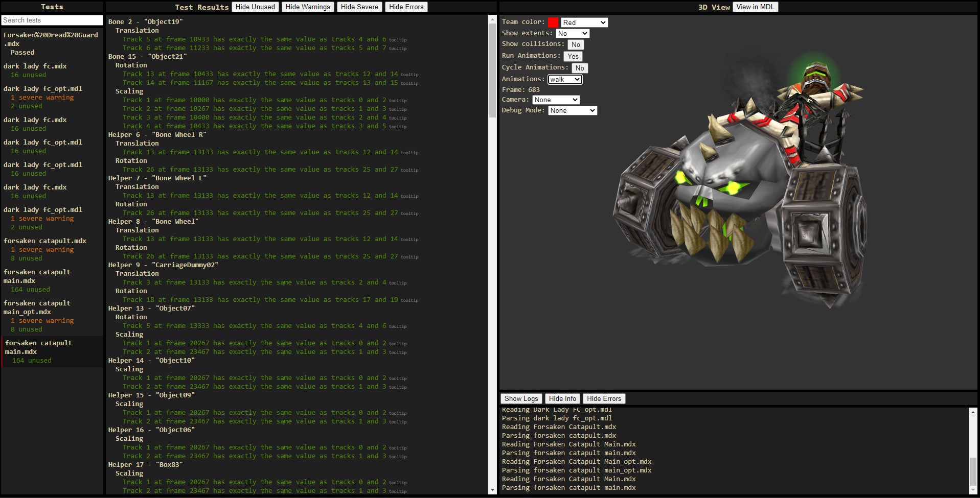Toggle Run Animations Yes button
Image resolution: width=980 pixels, height=498 pixels.
[573, 56]
